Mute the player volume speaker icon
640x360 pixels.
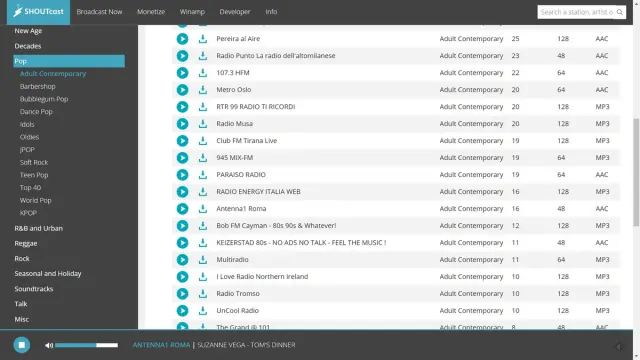49,345
